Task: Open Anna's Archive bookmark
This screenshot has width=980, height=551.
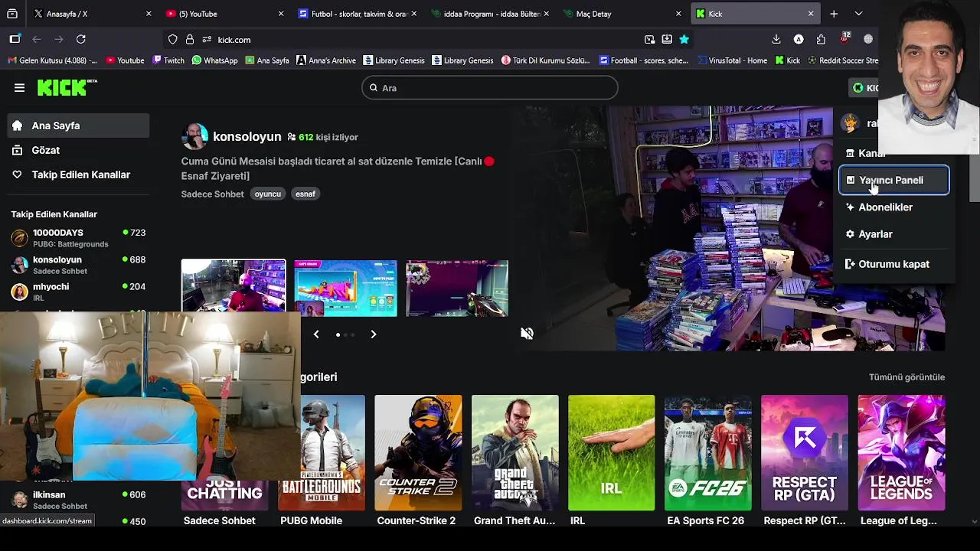Action: point(326,60)
